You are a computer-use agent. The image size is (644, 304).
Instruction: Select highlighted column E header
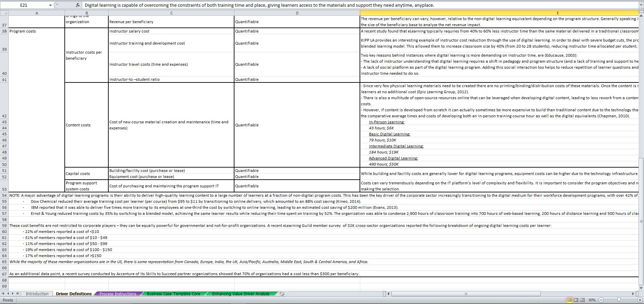[x=499, y=13]
